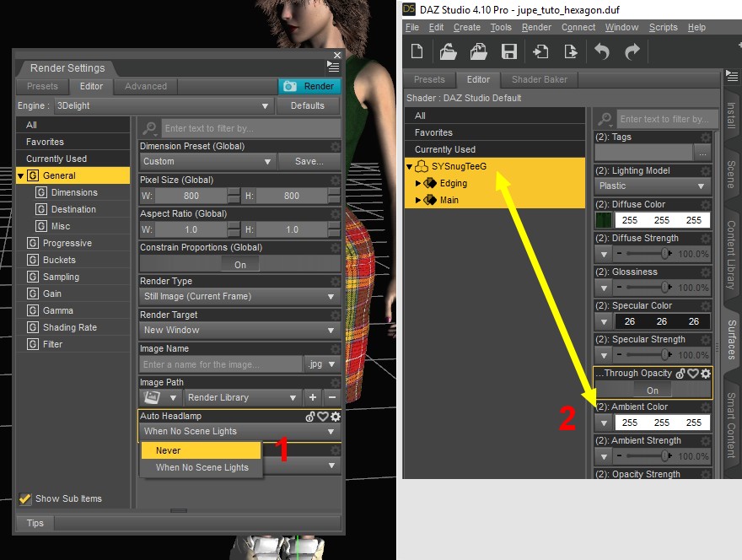
Task: Toggle Constrain Proportions On button
Action: click(240, 265)
